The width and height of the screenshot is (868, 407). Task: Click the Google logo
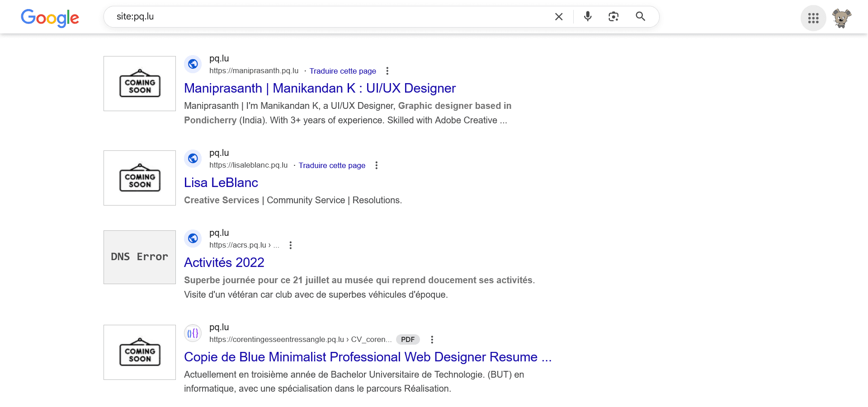click(50, 18)
